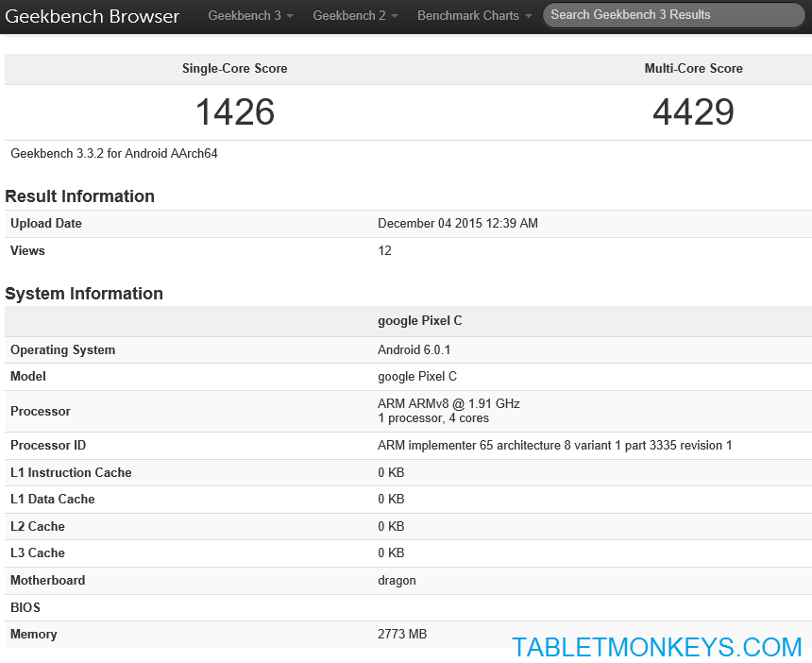The image size is (812, 663).
Task: Click the Views label
Action: [x=27, y=250]
